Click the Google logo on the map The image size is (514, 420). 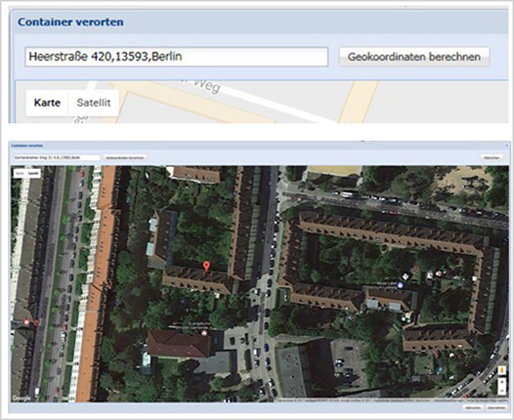22,398
